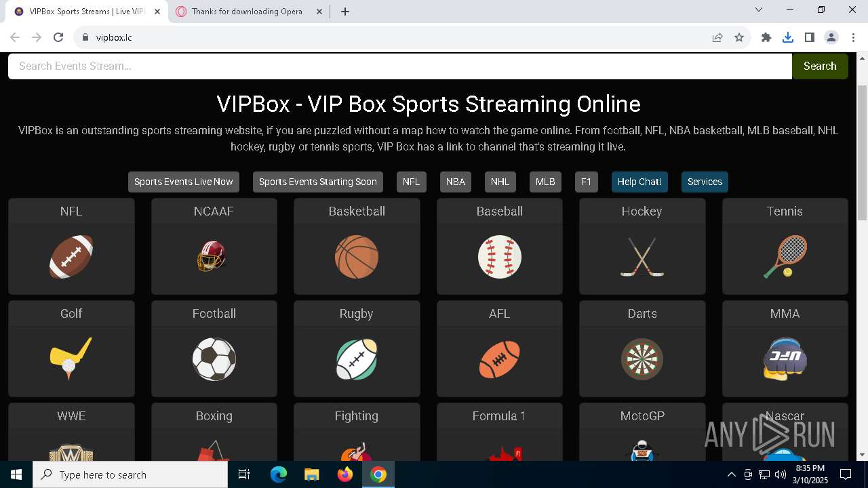Open the Rugby ball icon
This screenshot has height=488, width=868.
click(x=357, y=359)
